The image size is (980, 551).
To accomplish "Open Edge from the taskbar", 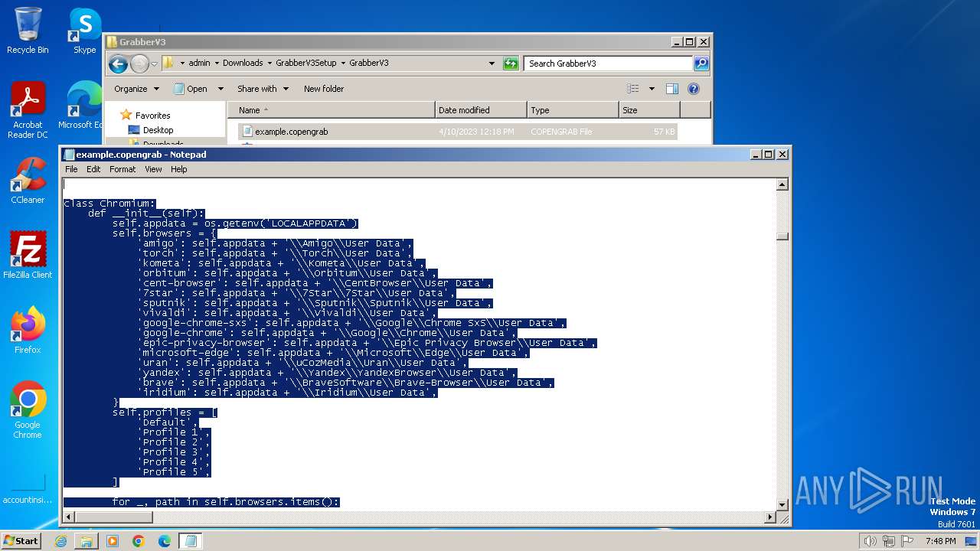I will (165, 541).
